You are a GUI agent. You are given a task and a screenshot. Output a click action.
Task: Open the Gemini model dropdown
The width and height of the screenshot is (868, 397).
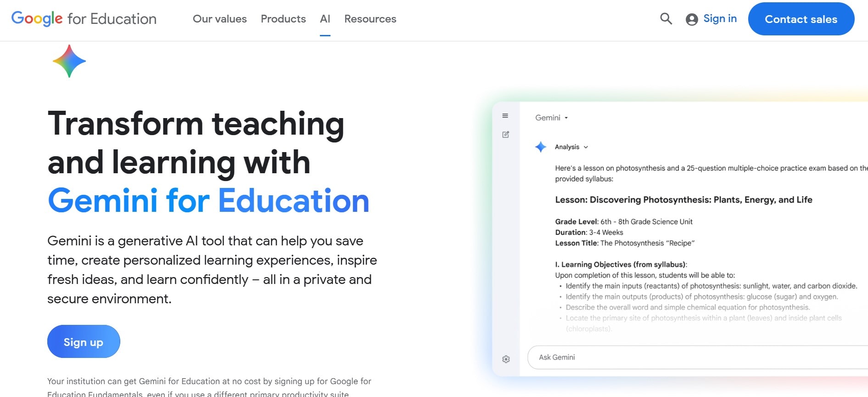[552, 118]
